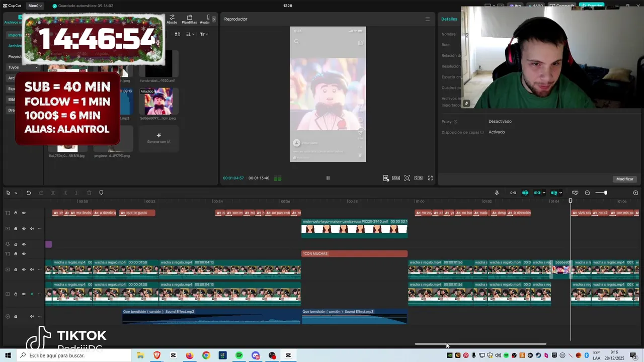This screenshot has height=362, width=644.
Task: Select the cursor selection tool in timeline toolbar
Action: 8,193
